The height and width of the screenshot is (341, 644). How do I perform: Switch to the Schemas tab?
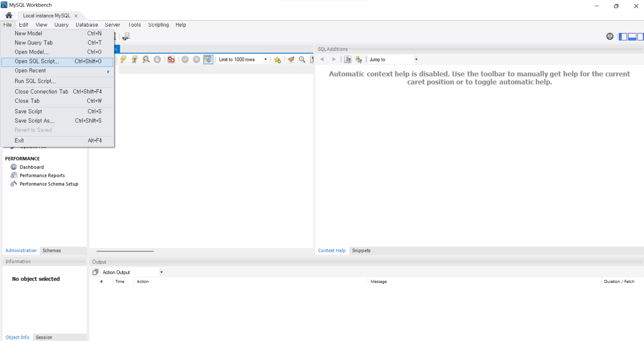point(52,250)
